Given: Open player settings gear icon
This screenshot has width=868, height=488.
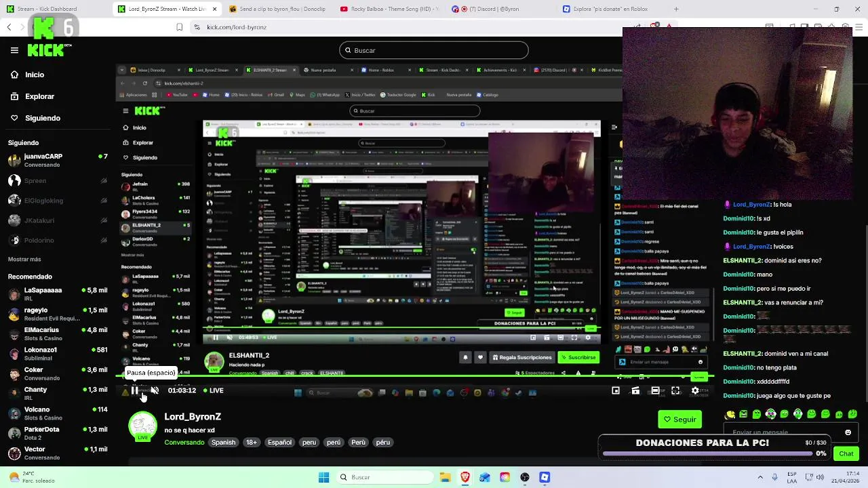Looking at the screenshot, I should [695, 390].
